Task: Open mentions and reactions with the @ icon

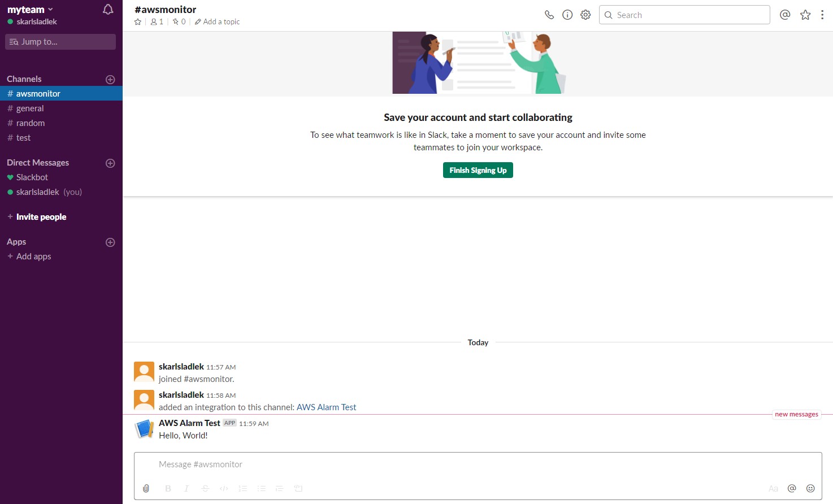Action: pos(785,15)
